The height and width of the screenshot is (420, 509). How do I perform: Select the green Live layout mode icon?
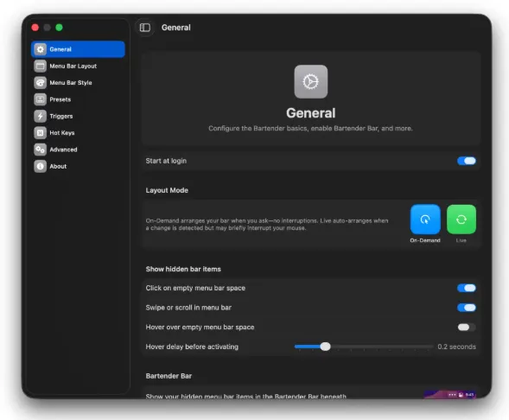(461, 220)
